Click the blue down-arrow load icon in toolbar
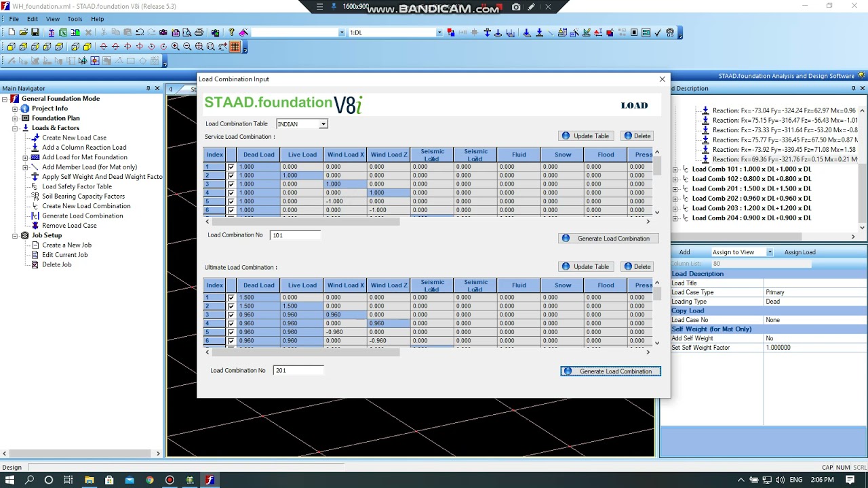The width and height of the screenshot is (868, 488). [526, 33]
